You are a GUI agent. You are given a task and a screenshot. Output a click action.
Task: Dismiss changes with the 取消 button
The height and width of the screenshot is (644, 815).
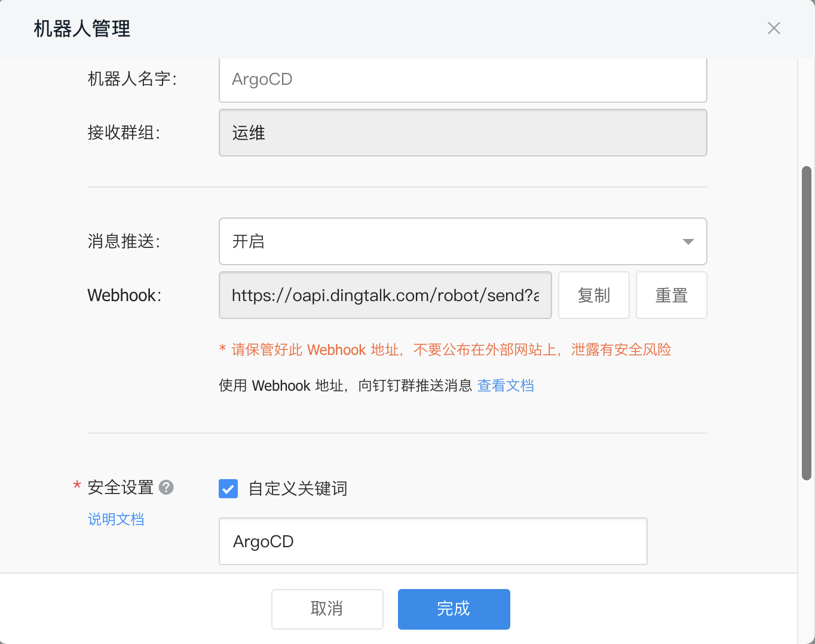327,609
